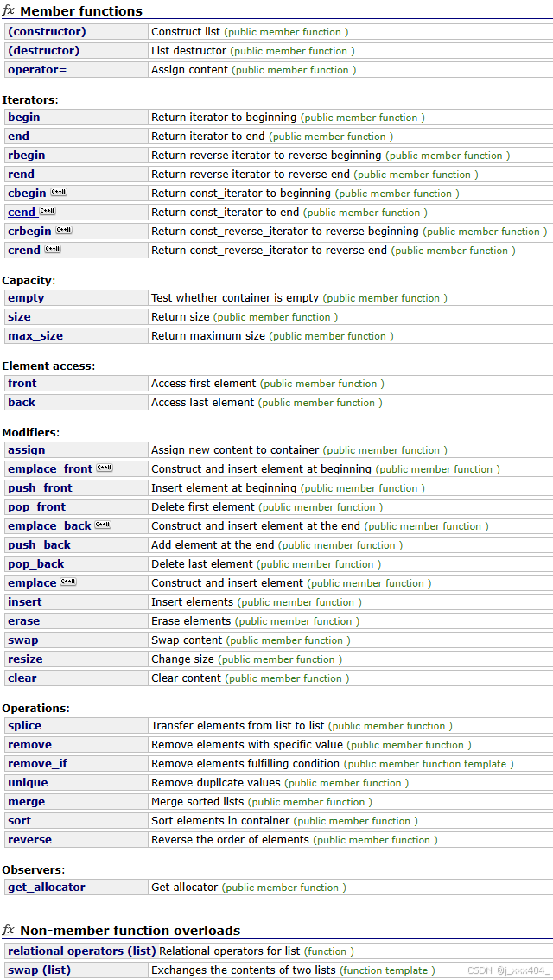Open the crbegin link

[x=29, y=232]
